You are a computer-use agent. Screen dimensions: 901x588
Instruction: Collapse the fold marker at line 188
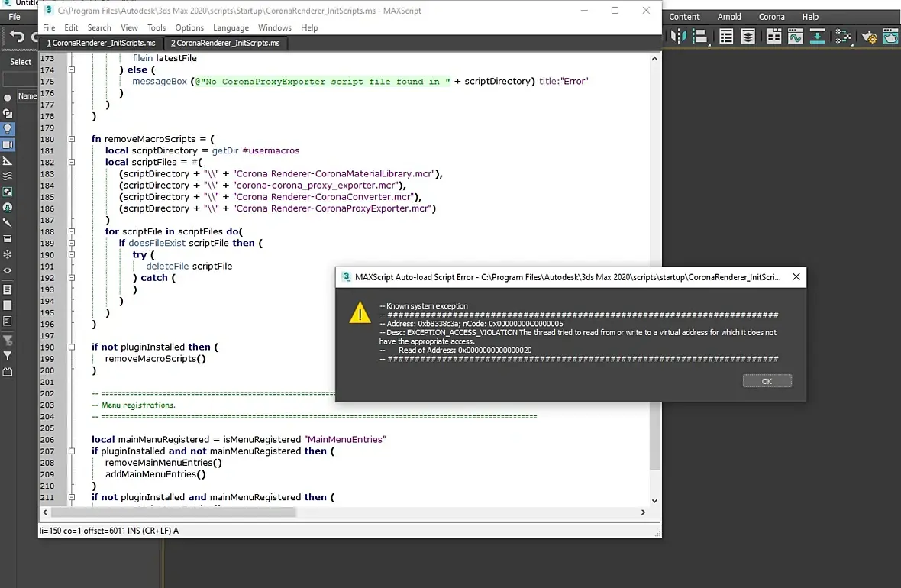72,231
